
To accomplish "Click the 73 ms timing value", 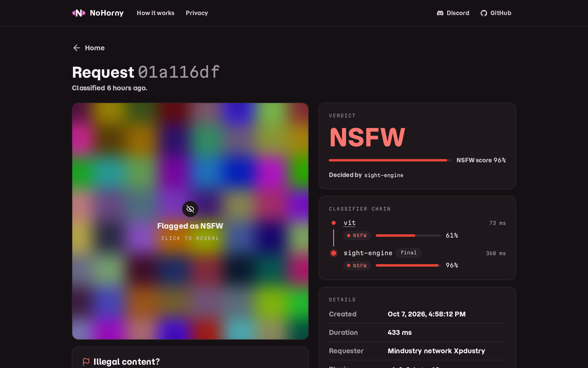I will coord(497,223).
